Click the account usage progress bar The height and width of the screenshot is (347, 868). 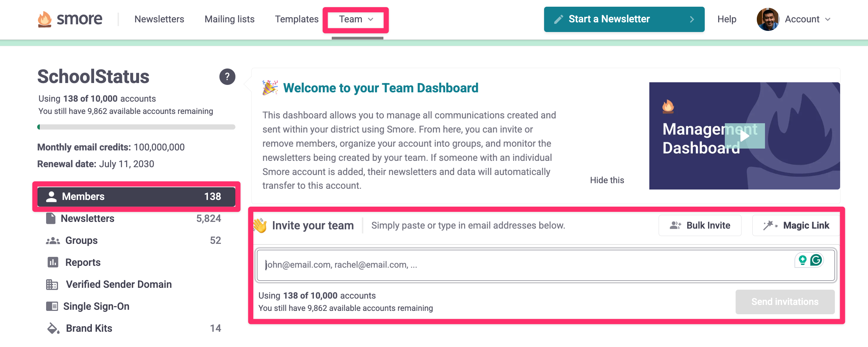pos(136,127)
